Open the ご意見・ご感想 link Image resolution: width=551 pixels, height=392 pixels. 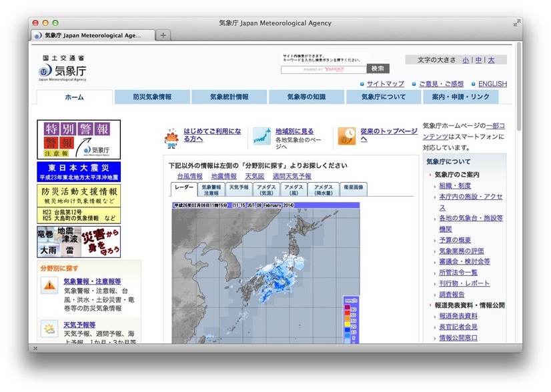click(442, 84)
